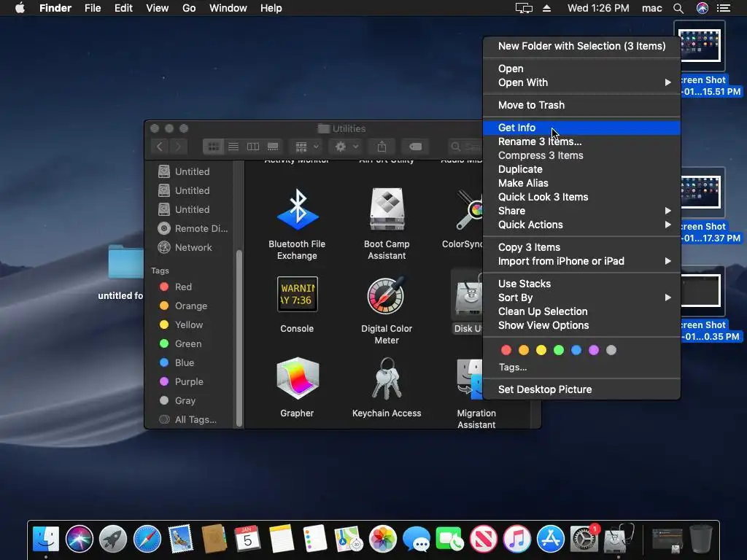747x560 pixels.
Task: Select All Tags... in sidebar
Action: tap(190, 419)
